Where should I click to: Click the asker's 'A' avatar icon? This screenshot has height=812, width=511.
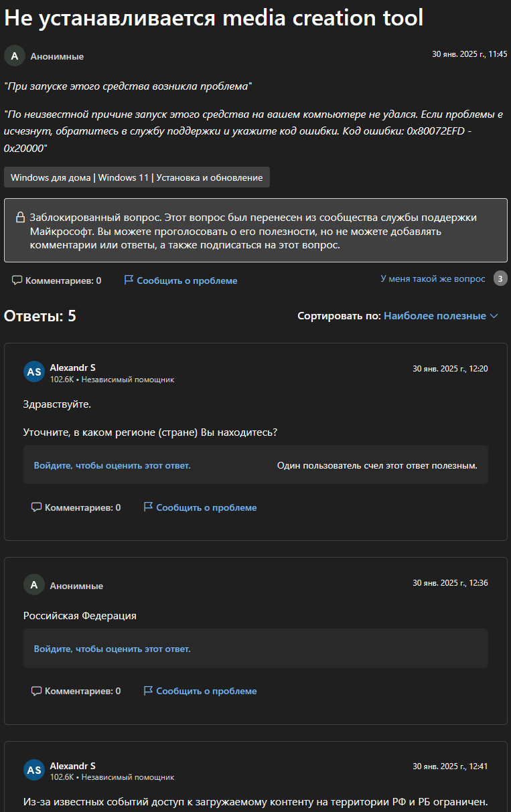[14, 56]
